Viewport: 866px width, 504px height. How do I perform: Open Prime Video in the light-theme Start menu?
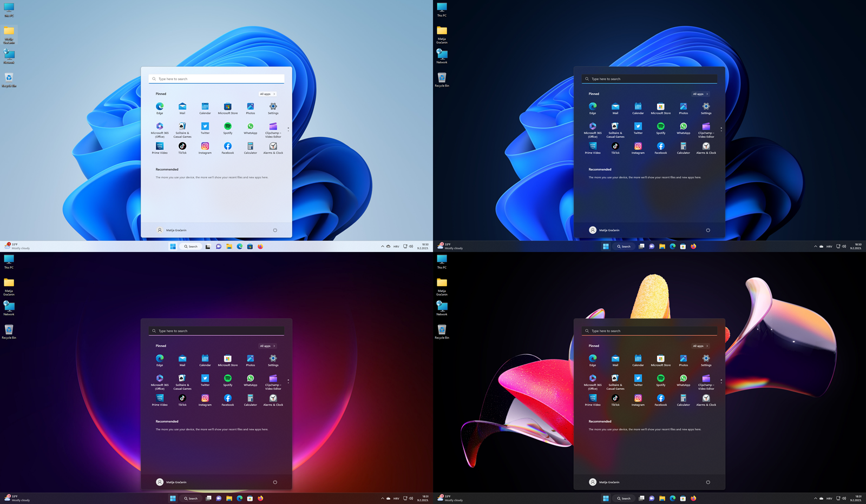(x=160, y=148)
